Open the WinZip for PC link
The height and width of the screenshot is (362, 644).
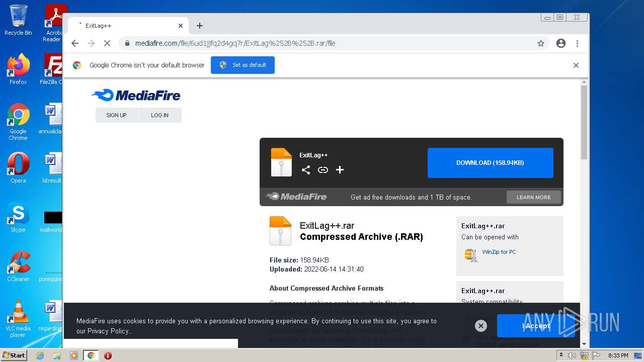pyautogui.click(x=499, y=252)
